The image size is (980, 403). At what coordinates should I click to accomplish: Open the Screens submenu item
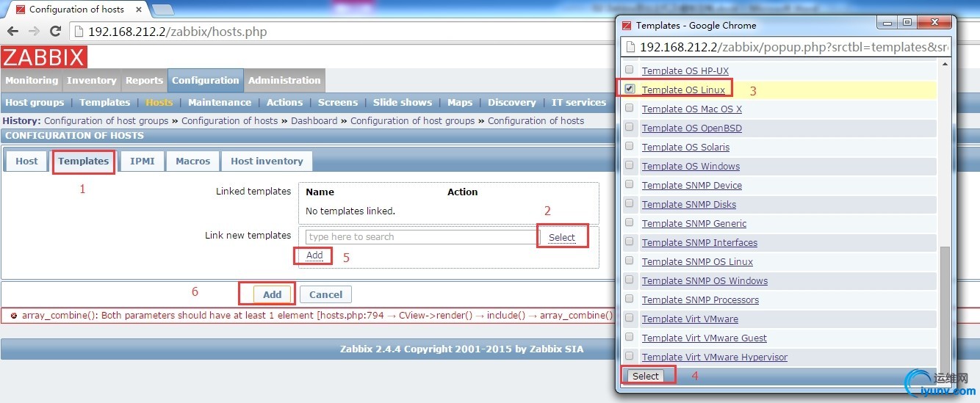coord(338,103)
